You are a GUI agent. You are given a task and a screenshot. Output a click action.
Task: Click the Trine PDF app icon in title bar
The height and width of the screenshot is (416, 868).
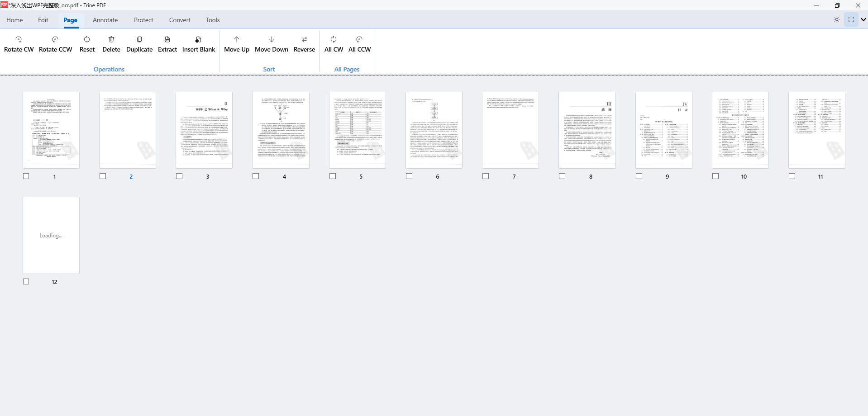point(4,5)
